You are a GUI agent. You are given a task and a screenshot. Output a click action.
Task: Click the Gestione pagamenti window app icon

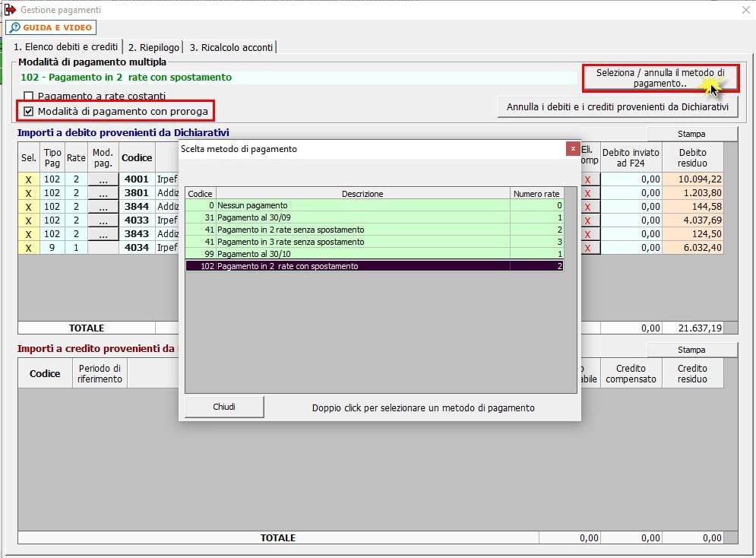[x=10, y=10]
